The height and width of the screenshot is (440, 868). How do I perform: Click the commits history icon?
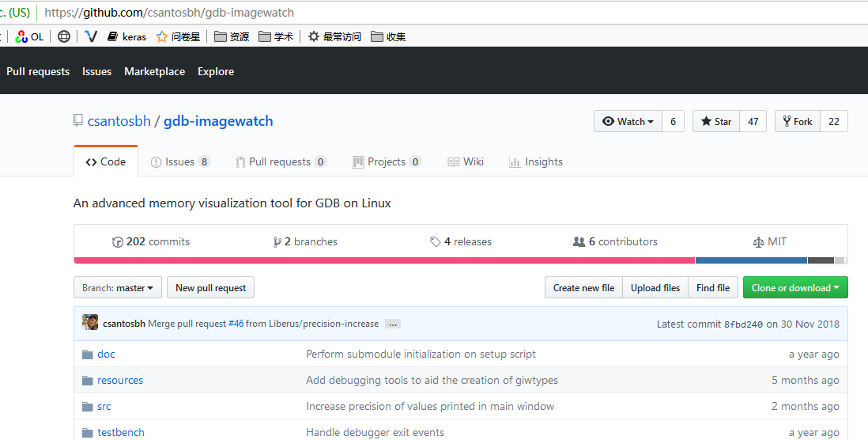pyautogui.click(x=118, y=242)
